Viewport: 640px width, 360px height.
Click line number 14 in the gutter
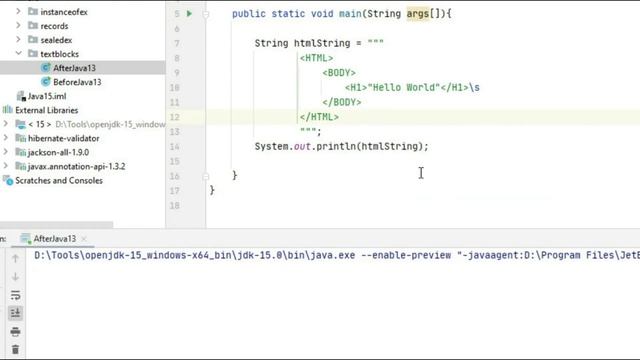(x=175, y=147)
